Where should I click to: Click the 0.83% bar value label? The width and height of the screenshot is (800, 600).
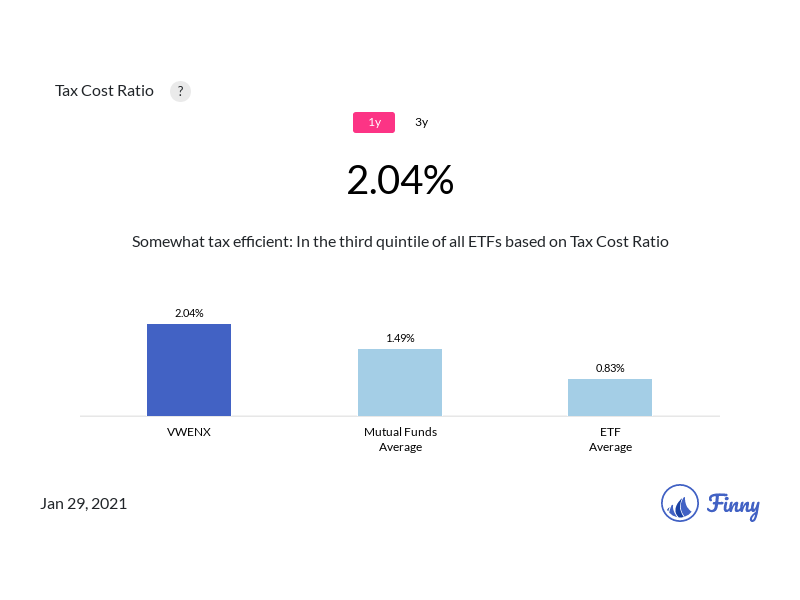pyautogui.click(x=610, y=368)
